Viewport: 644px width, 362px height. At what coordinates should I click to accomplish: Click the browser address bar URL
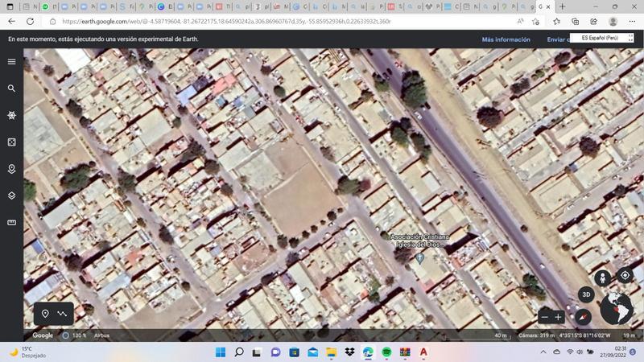(226, 22)
